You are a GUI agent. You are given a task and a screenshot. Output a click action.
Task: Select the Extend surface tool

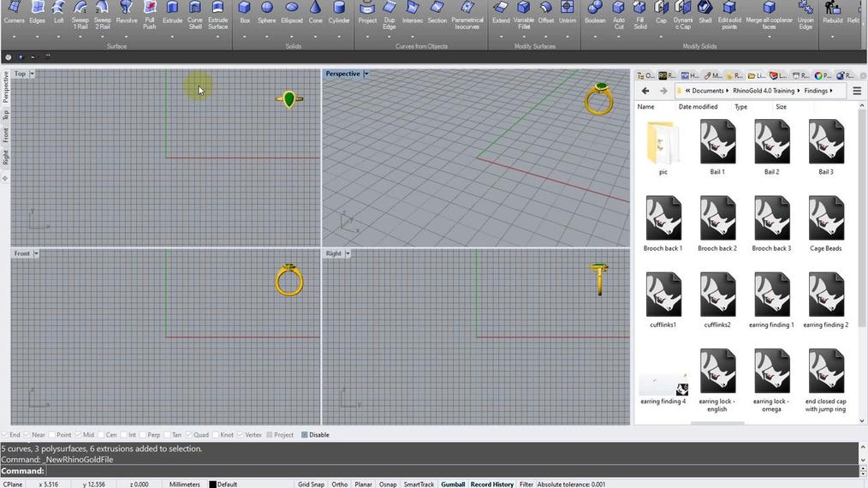pyautogui.click(x=501, y=14)
